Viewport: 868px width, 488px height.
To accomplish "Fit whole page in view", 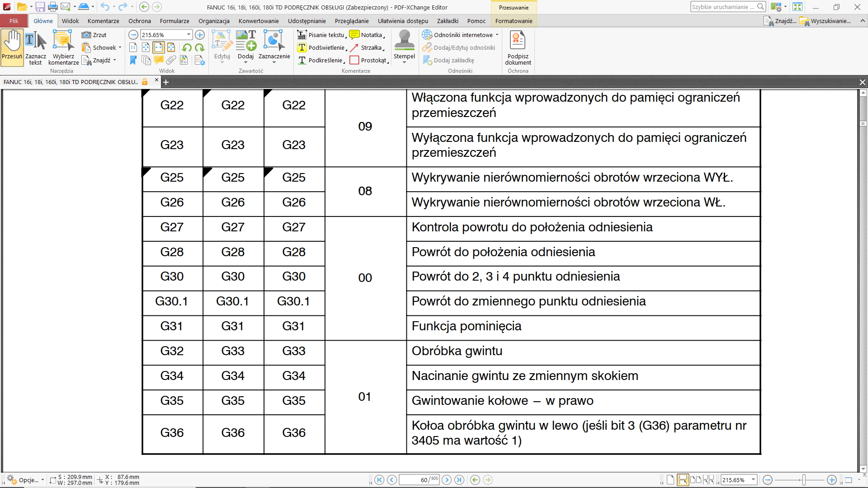I will tap(146, 47).
